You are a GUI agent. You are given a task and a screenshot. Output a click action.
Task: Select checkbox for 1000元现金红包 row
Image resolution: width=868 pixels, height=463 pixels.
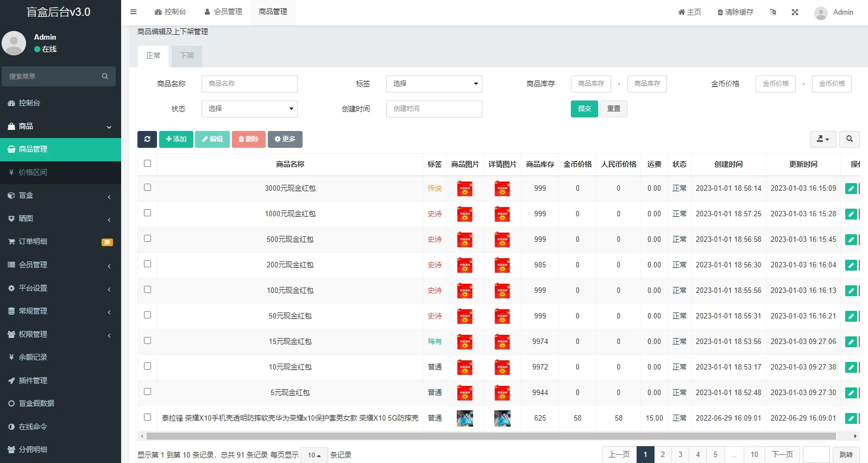pos(147,213)
